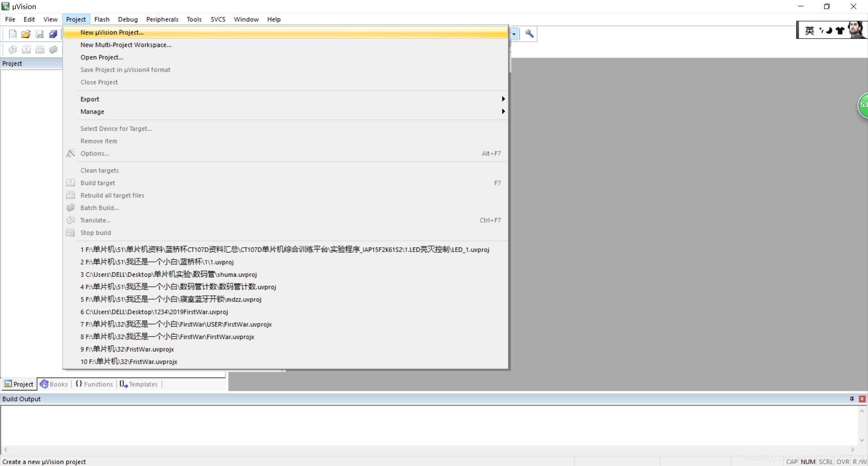The height and width of the screenshot is (466, 868).
Task: Close the Build Output panel
Action: pos(862,399)
